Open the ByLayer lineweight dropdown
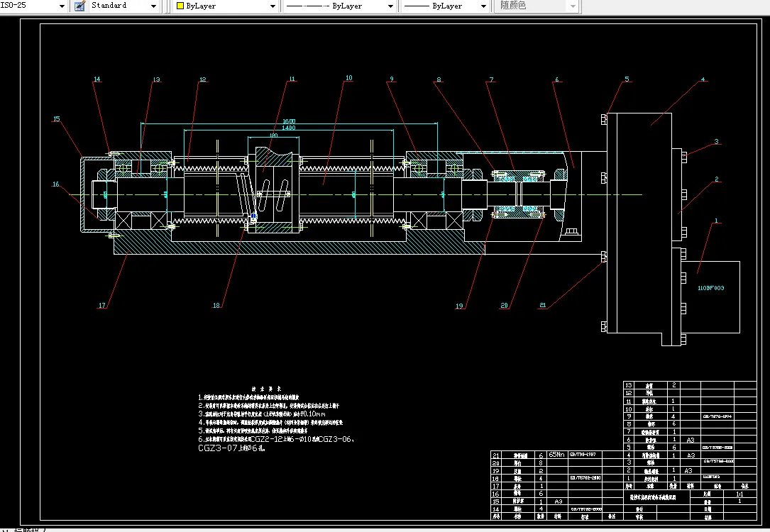The image size is (770, 532). pyautogui.click(x=445, y=6)
